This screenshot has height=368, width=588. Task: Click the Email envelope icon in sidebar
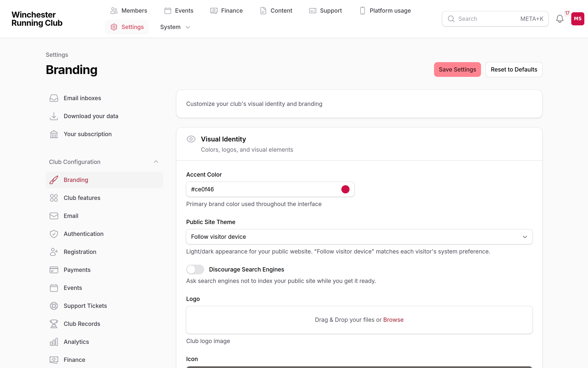(54, 216)
